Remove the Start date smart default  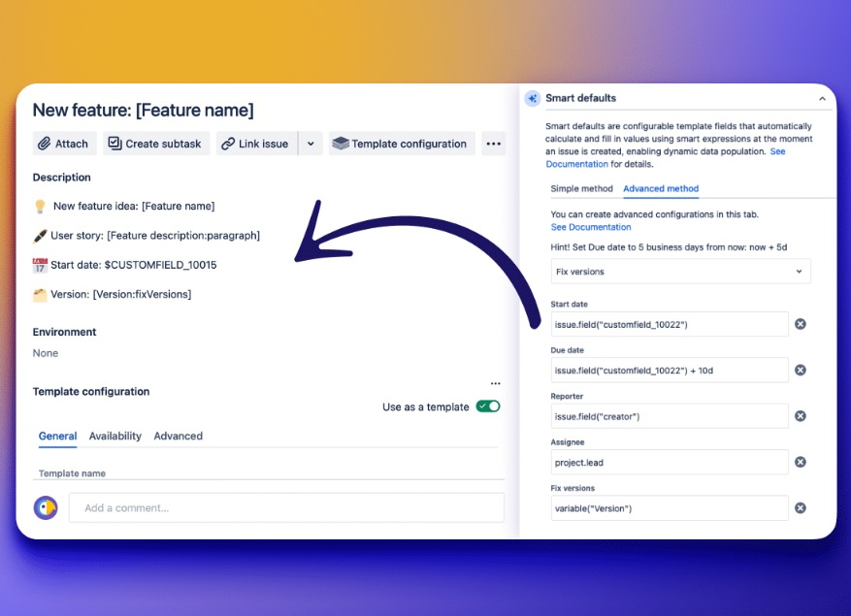click(801, 324)
